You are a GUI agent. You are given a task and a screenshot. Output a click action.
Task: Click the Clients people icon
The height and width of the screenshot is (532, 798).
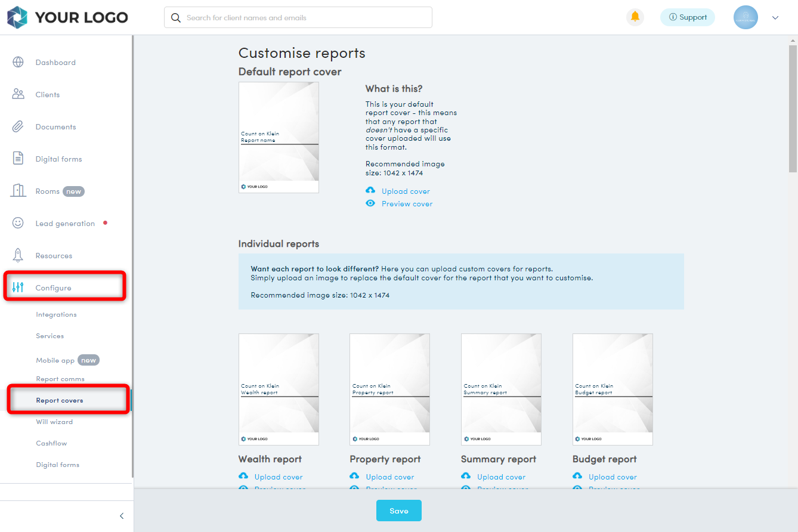[18, 94]
